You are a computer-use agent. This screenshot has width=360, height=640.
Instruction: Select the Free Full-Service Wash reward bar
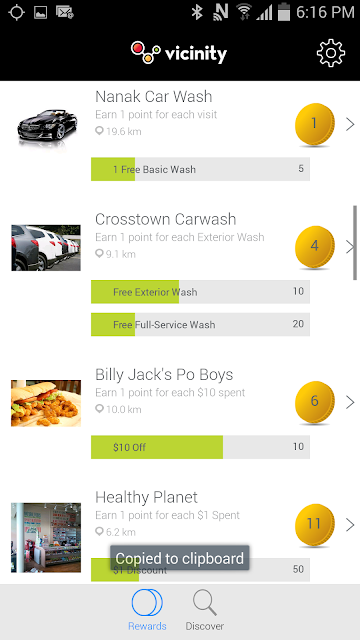pos(200,324)
